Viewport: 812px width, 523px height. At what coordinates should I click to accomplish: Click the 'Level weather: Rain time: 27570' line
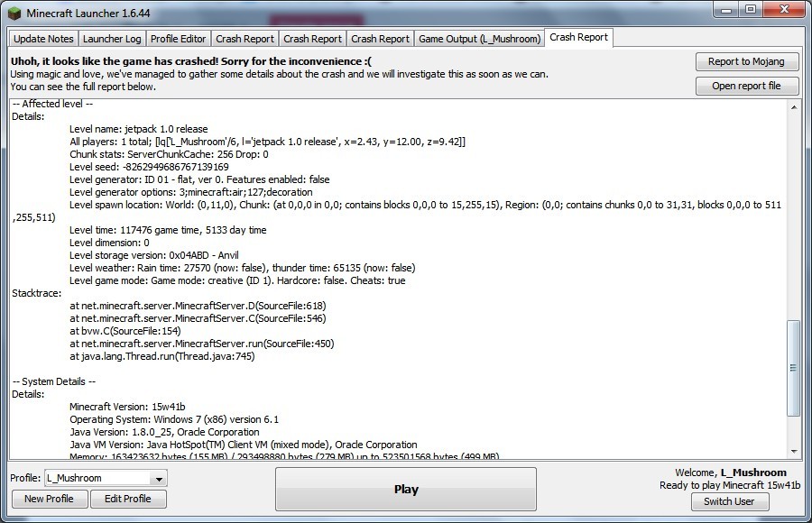(243, 268)
